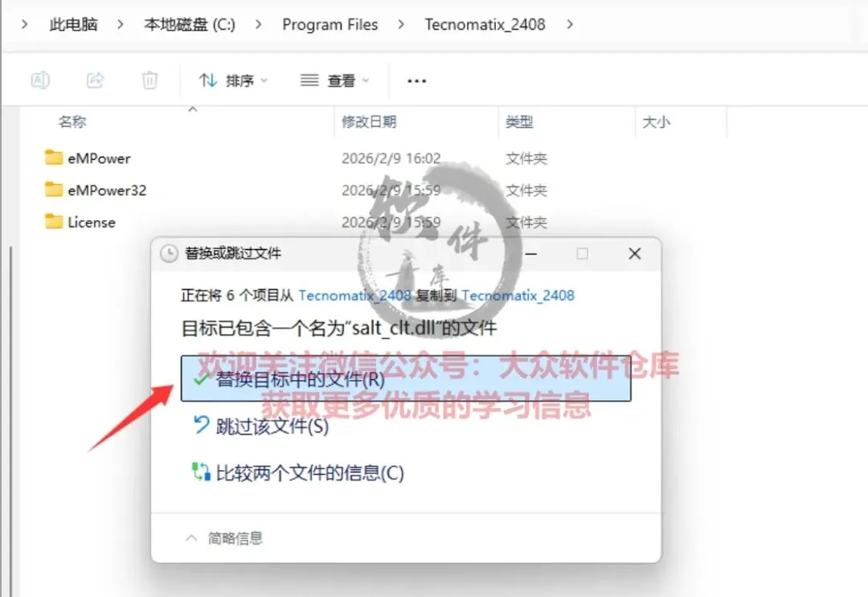The height and width of the screenshot is (597, 868).
Task: Click 此电脑 in the address breadcrumb
Action: (x=73, y=24)
